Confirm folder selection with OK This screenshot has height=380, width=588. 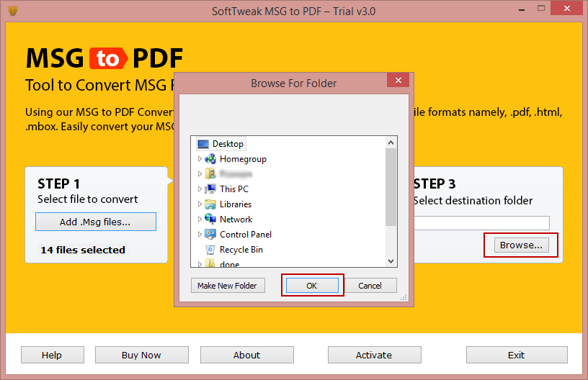[x=312, y=286]
